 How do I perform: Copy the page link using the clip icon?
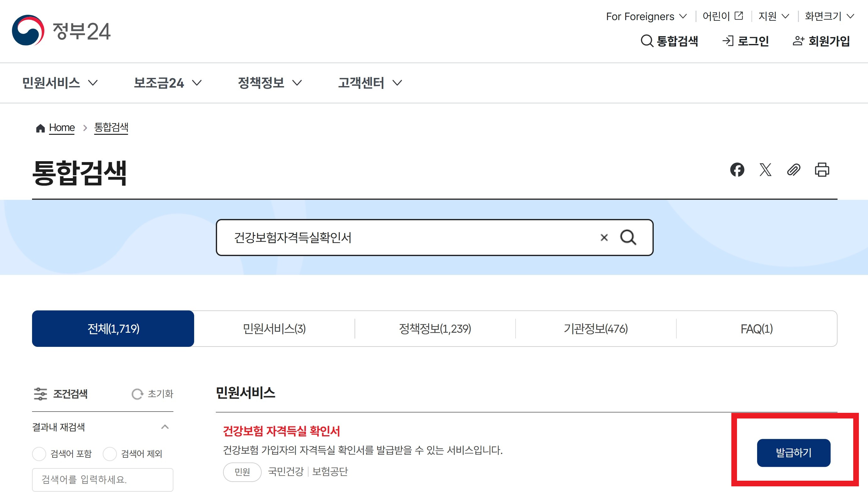tap(794, 171)
